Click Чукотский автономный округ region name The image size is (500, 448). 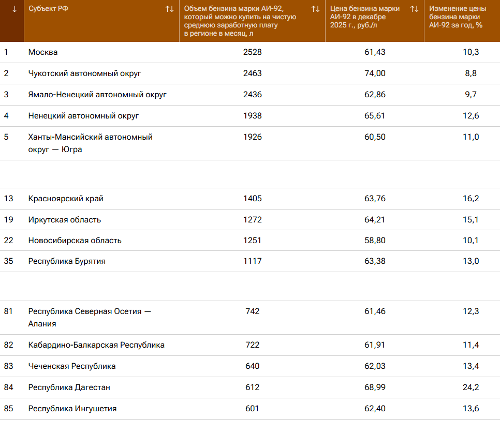pyautogui.click(x=84, y=73)
